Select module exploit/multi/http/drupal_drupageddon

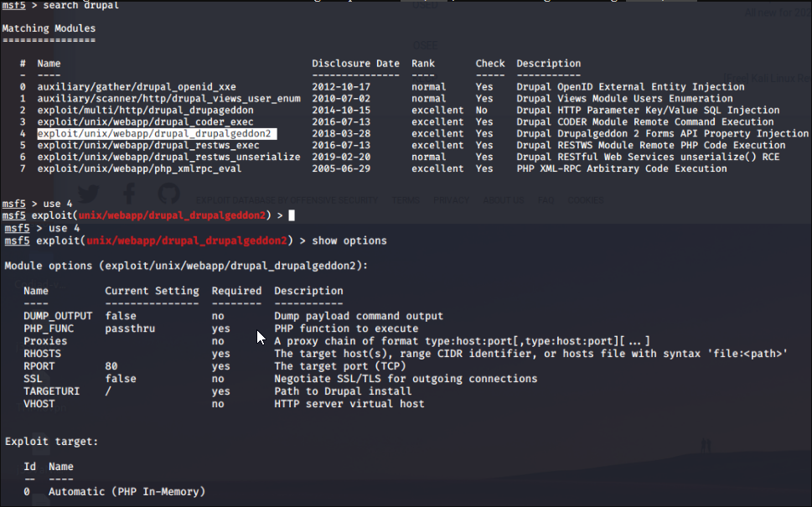pyautogui.click(x=146, y=111)
